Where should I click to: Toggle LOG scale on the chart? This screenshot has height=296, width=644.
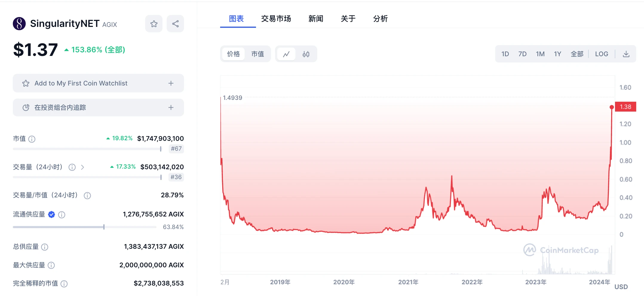(x=602, y=54)
